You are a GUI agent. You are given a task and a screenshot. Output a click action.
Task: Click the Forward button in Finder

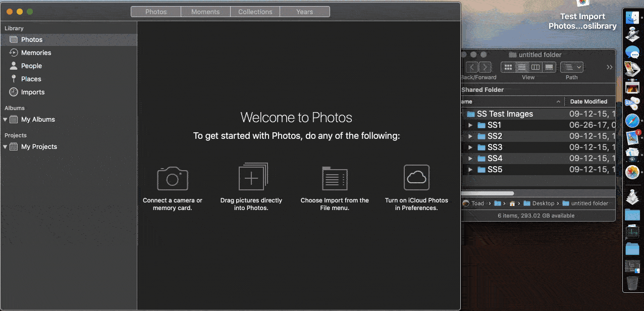485,67
